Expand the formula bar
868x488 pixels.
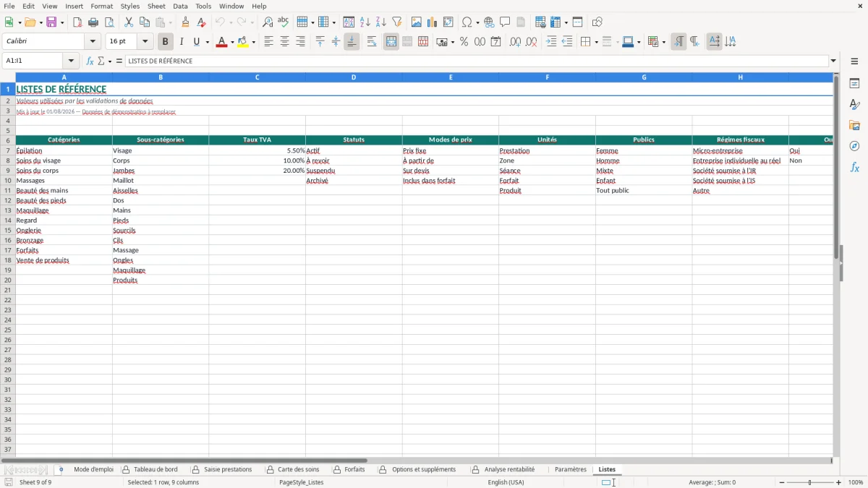pos(833,61)
